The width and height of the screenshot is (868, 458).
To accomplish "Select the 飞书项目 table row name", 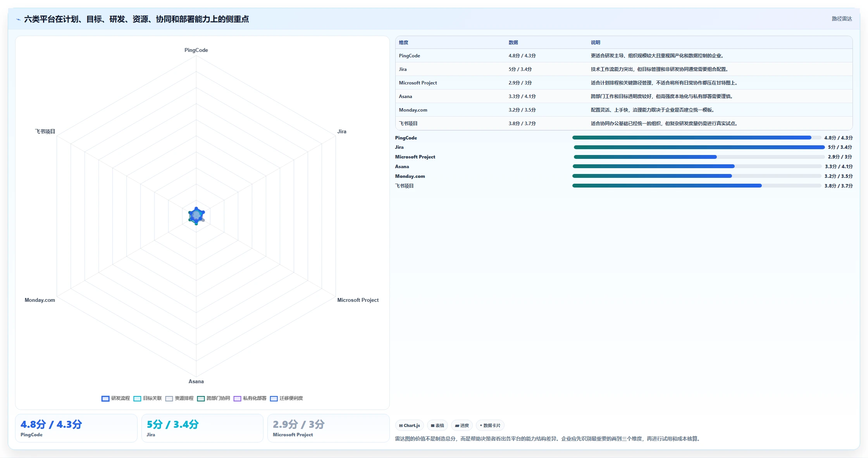I will (x=408, y=124).
